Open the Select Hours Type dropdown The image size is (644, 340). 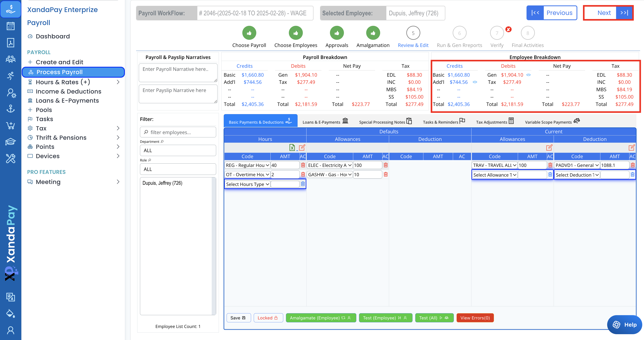coord(247,184)
